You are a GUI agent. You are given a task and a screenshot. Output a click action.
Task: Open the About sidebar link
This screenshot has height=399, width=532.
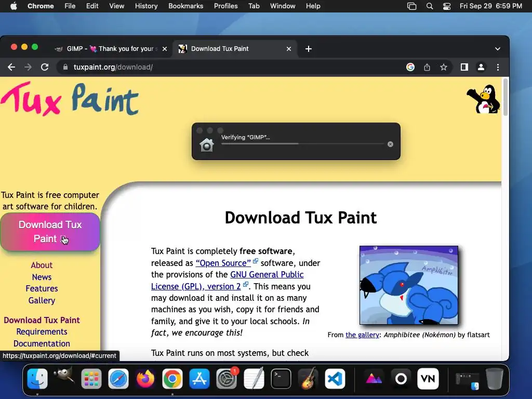42,265
